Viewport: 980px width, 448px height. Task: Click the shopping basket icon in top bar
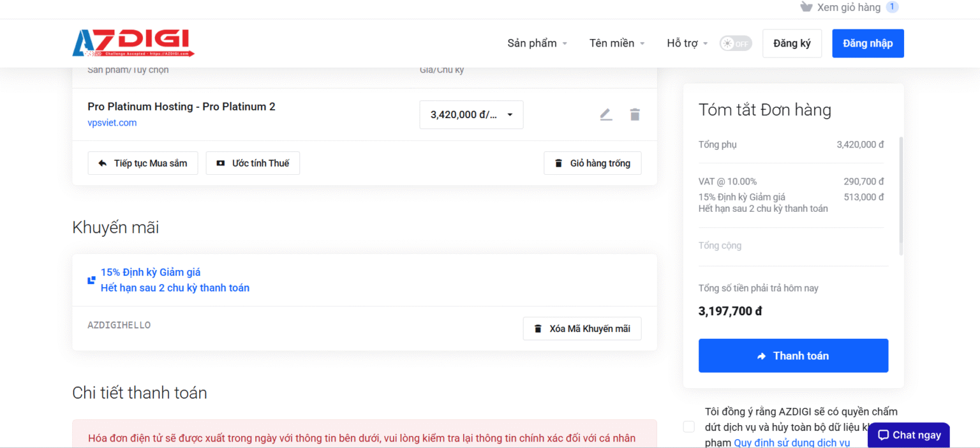point(806,7)
